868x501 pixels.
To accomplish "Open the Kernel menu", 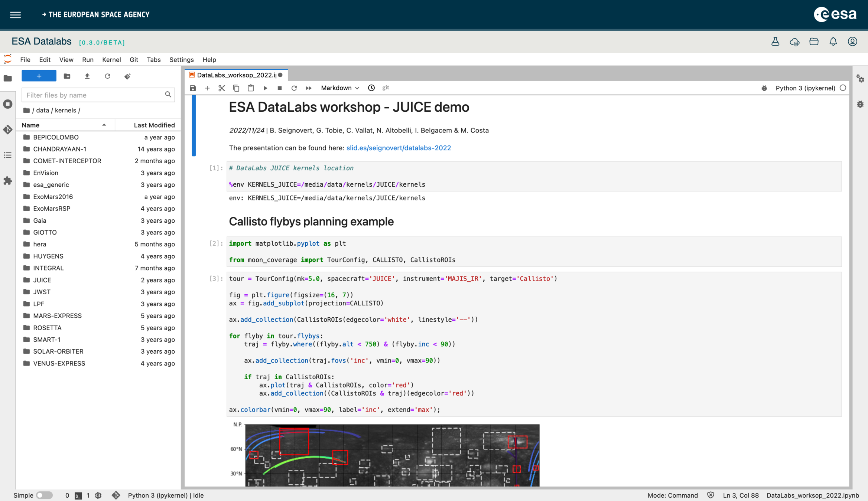I will (x=111, y=59).
